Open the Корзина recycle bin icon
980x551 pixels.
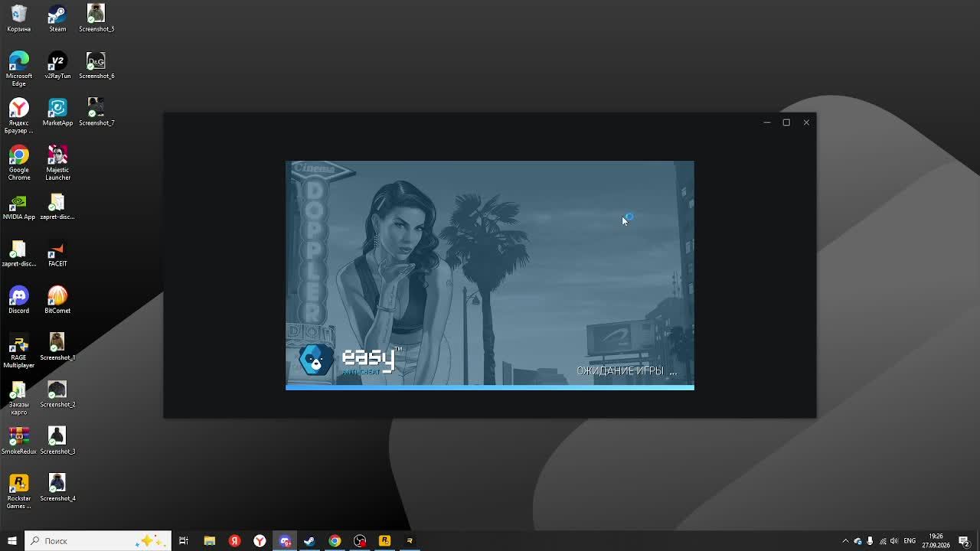[19, 19]
